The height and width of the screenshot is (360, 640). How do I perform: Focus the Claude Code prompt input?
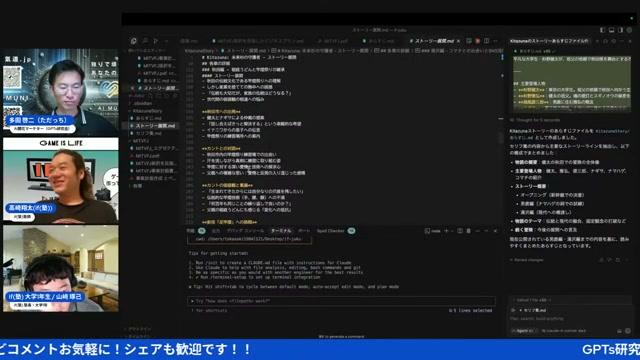(341, 301)
